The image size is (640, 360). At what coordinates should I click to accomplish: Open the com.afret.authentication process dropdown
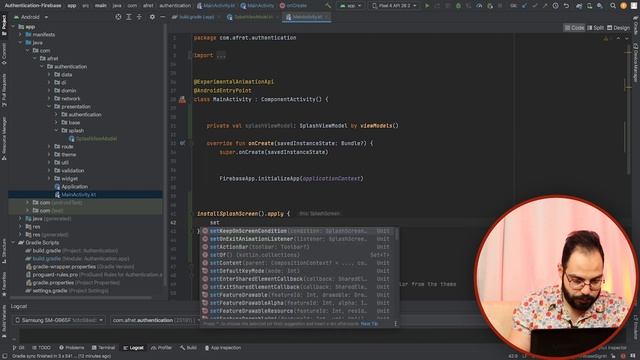(156, 320)
